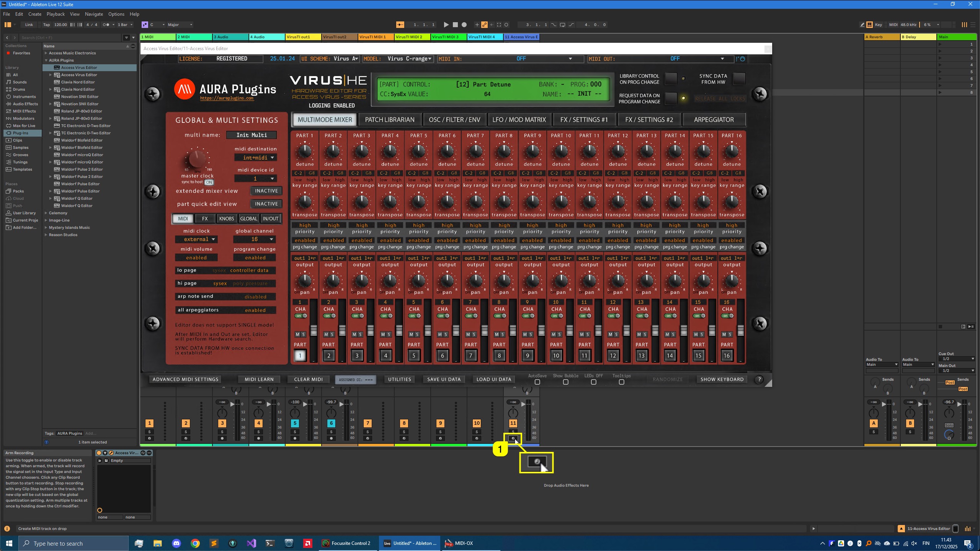
Task: Toggle sync to host ON switch
Action: click(x=209, y=182)
